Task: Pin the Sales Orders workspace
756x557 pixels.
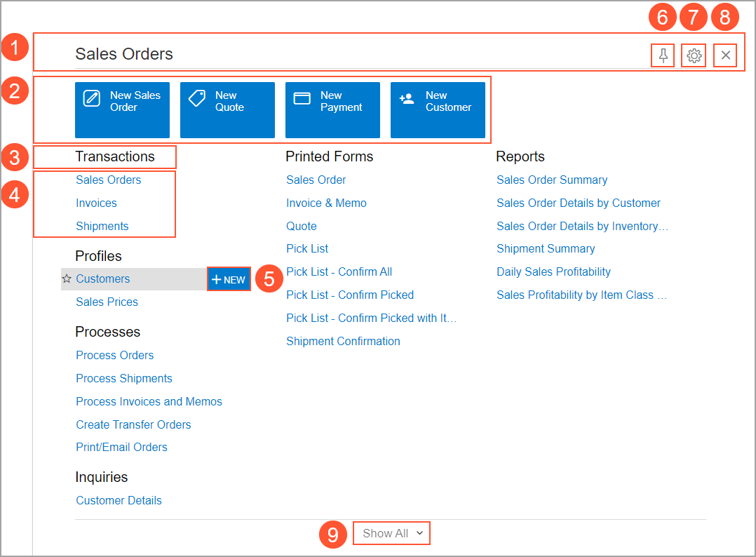Action: click(663, 55)
